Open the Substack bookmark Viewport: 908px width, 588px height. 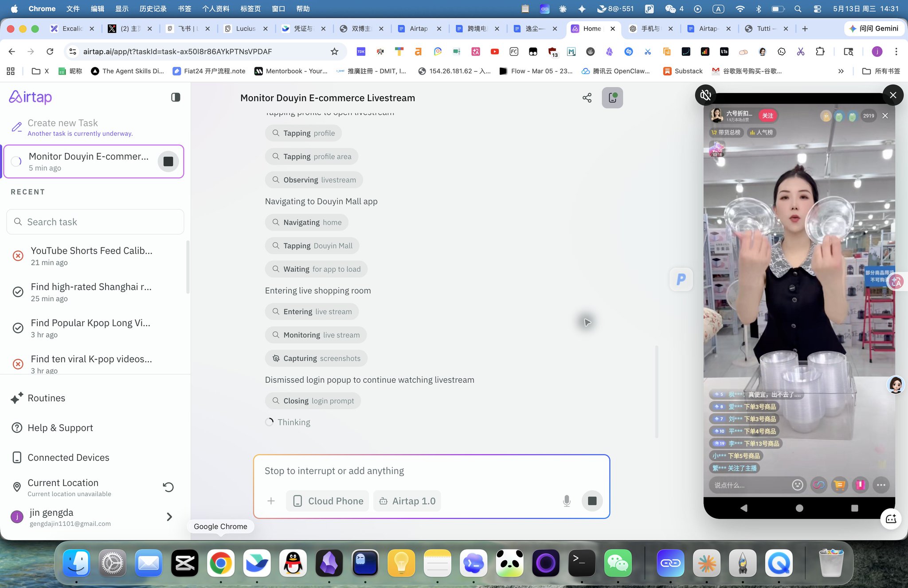683,71
